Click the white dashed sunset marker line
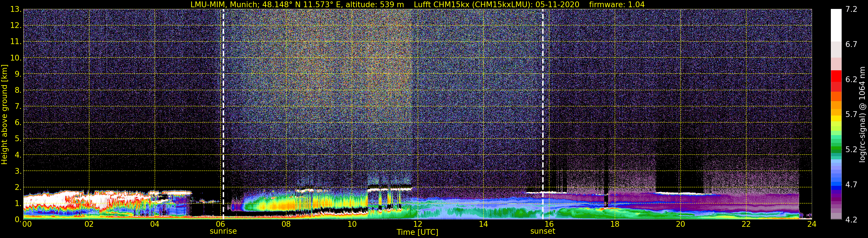The height and width of the screenshot is (238, 868). [x=543, y=114]
